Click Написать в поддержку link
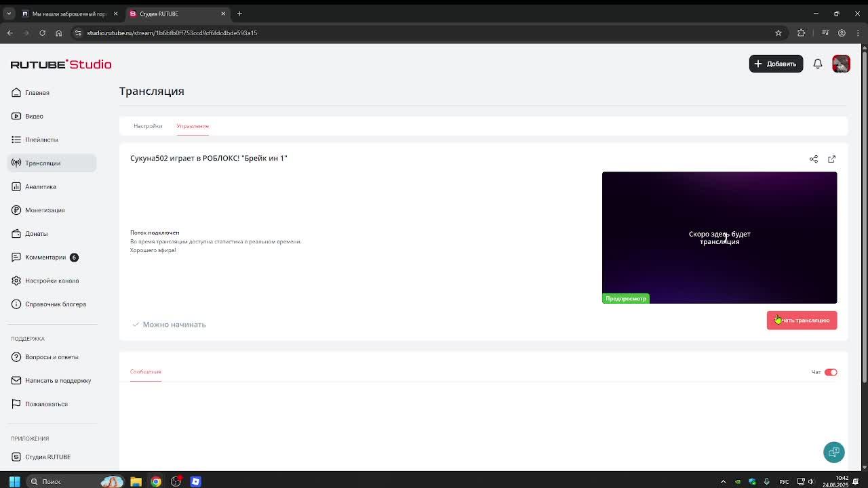The height and width of the screenshot is (488, 868). (58, 380)
